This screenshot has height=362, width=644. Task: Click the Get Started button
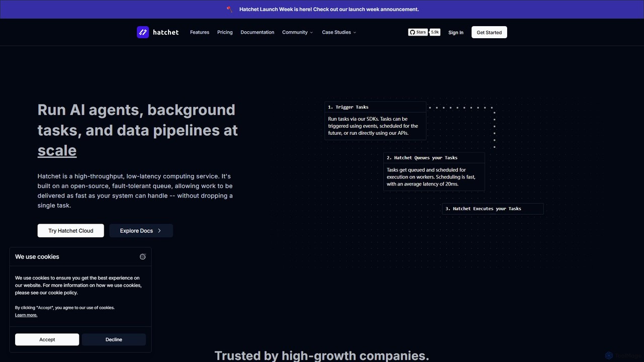point(489,32)
